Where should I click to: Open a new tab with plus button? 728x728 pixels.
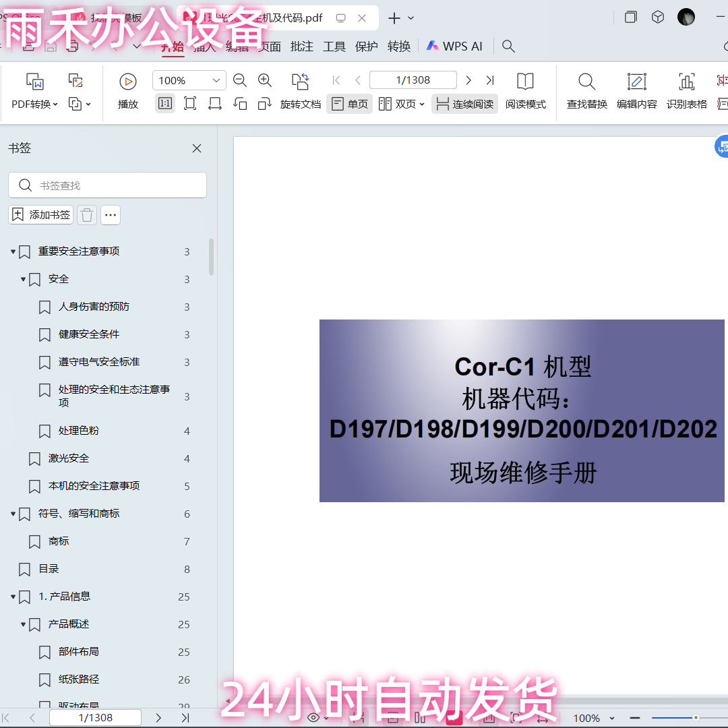(394, 18)
